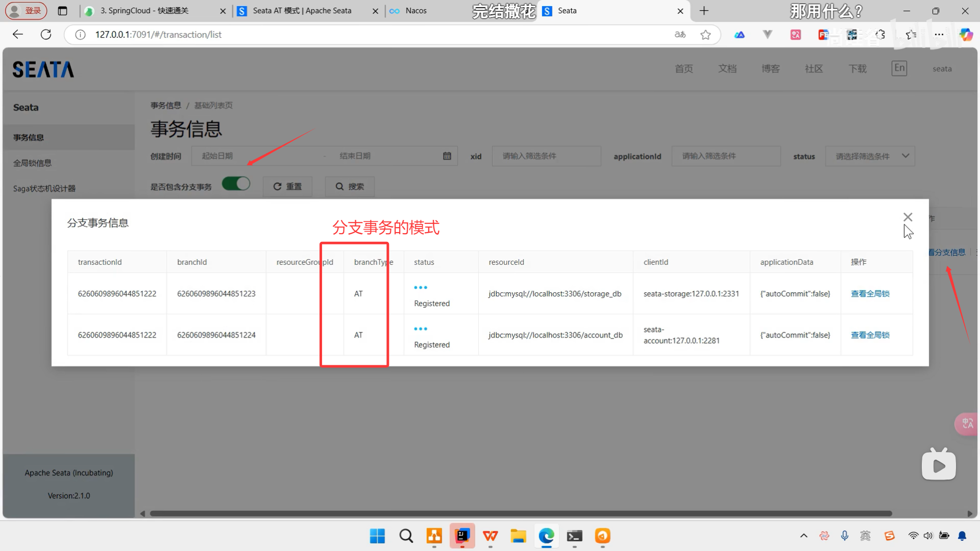Viewport: 980px width, 551px height.
Task: Click the floating translate icon
Action: pos(966,423)
